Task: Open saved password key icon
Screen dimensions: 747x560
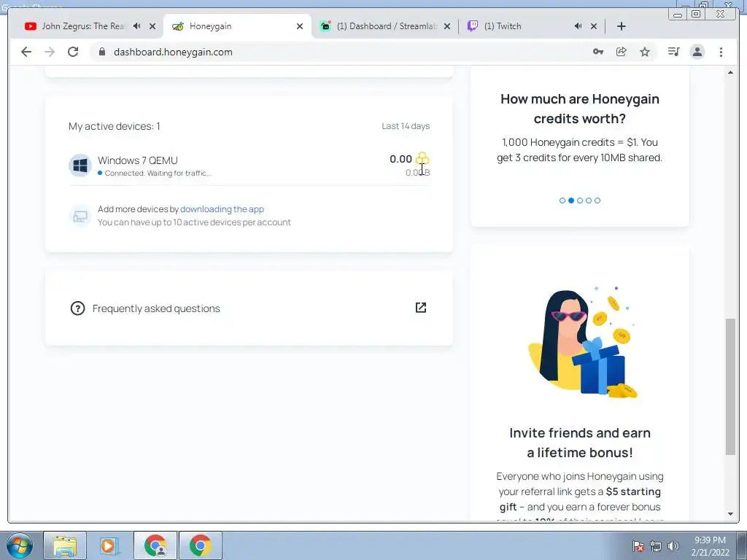Action: (x=598, y=52)
